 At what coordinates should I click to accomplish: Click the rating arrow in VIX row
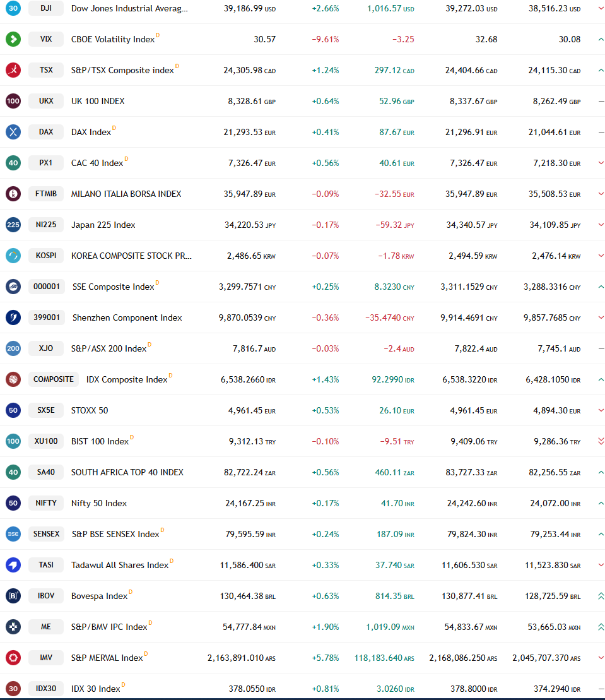pyautogui.click(x=601, y=39)
